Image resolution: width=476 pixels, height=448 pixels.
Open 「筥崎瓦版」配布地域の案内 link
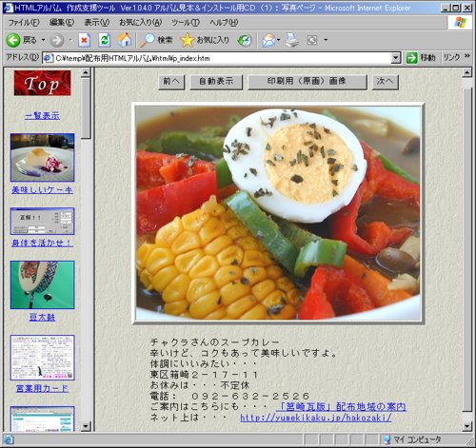tap(341, 407)
